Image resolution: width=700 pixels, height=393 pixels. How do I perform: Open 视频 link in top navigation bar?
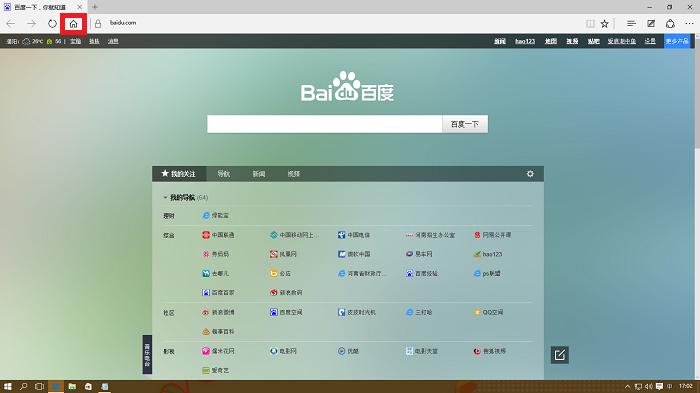pos(572,41)
